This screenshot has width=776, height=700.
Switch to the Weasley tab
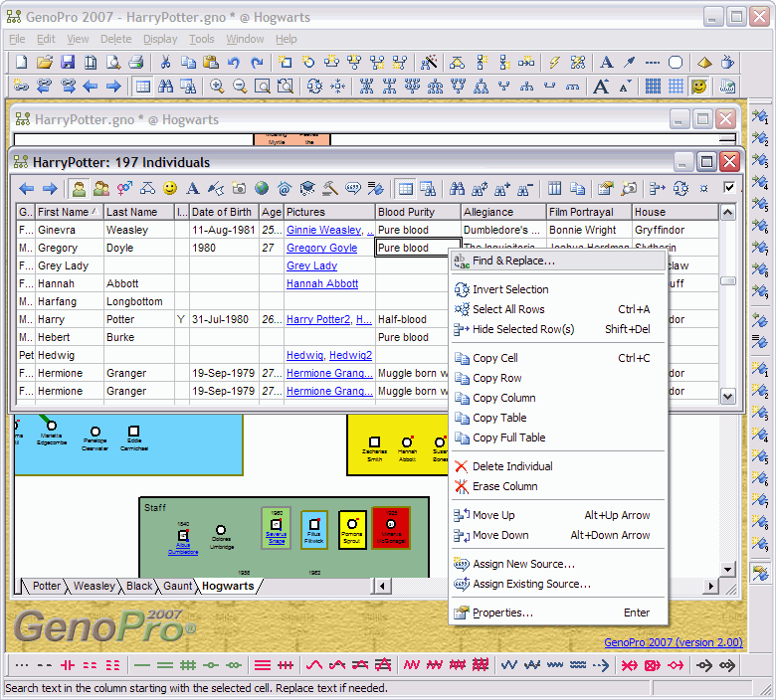tap(95, 586)
